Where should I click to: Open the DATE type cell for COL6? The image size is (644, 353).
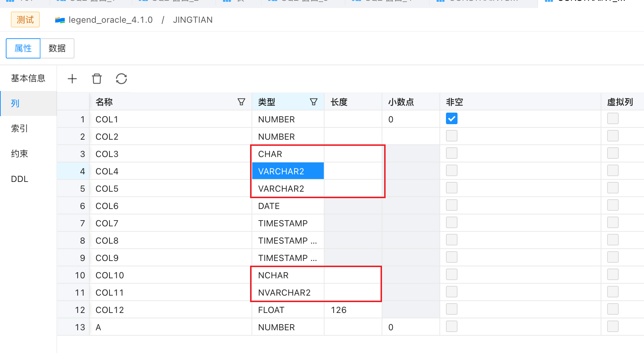pyautogui.click(x=288, y=206)
